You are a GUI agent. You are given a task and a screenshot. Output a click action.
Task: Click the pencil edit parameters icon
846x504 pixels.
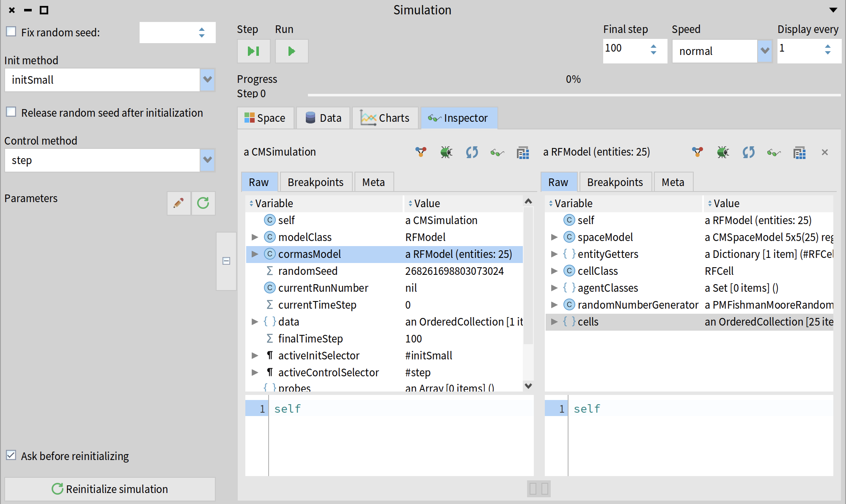(179, 203)
